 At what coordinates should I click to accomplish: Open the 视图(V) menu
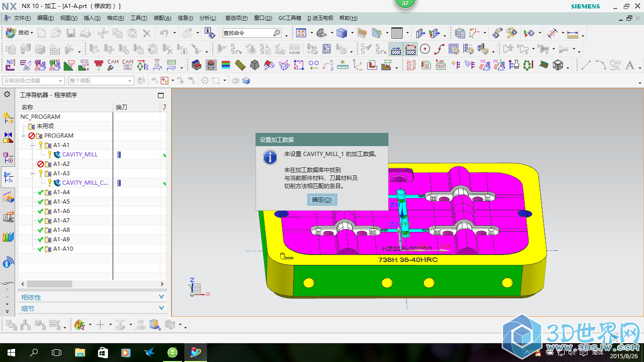point(69,18)
